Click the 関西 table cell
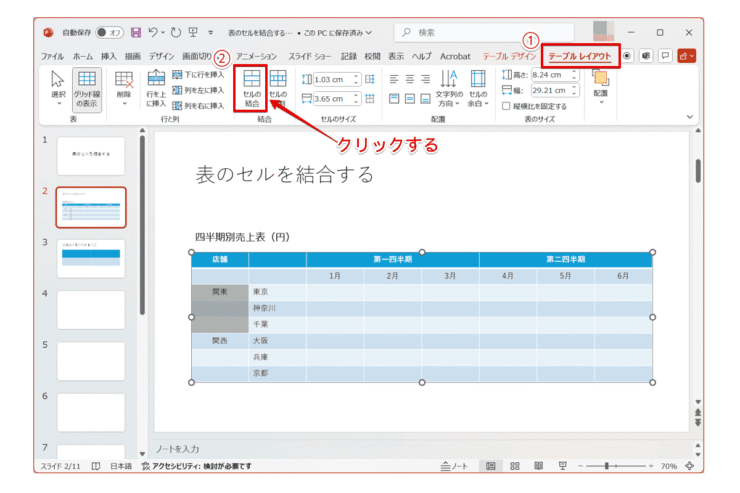 click(x=220, y=341)
